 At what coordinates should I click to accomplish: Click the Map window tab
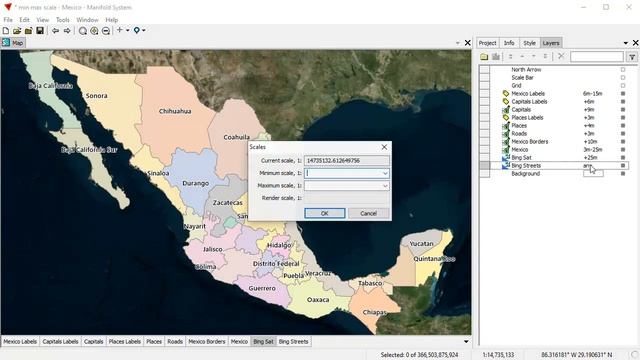coord(13,43)
